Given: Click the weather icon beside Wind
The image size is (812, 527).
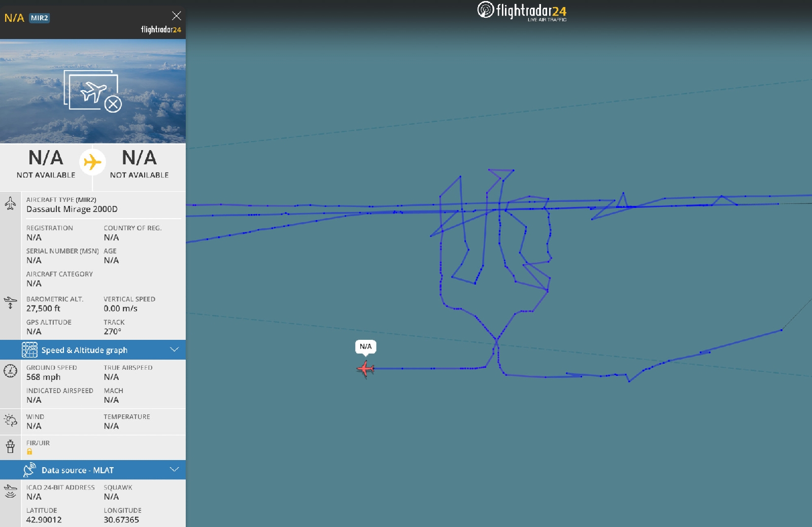Looking at the screenshot, I should coord(10,420).
